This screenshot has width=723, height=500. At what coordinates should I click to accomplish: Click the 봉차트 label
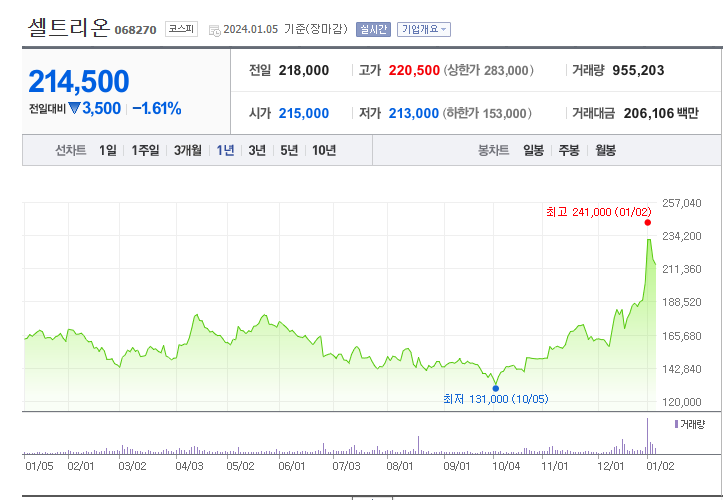point(493,150)
